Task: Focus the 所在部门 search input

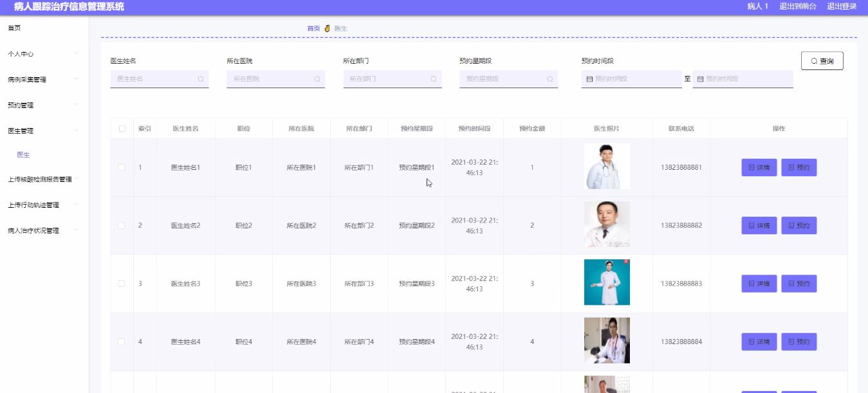Action: pyautogui.click(x=392, y=79)
